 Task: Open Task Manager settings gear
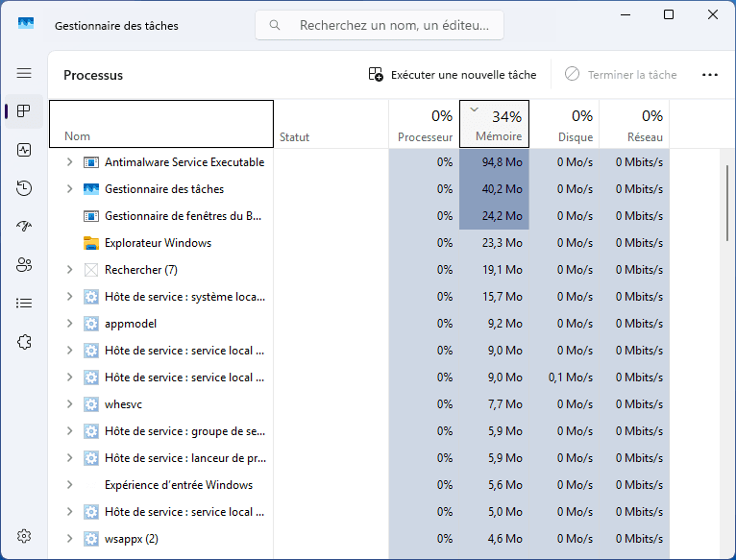(24, 536)
